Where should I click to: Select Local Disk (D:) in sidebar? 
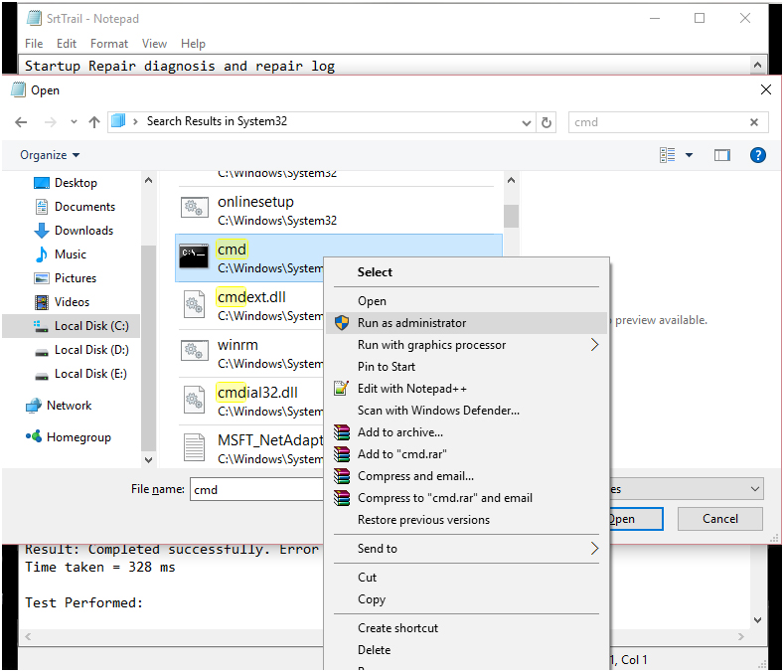(91, 350)
